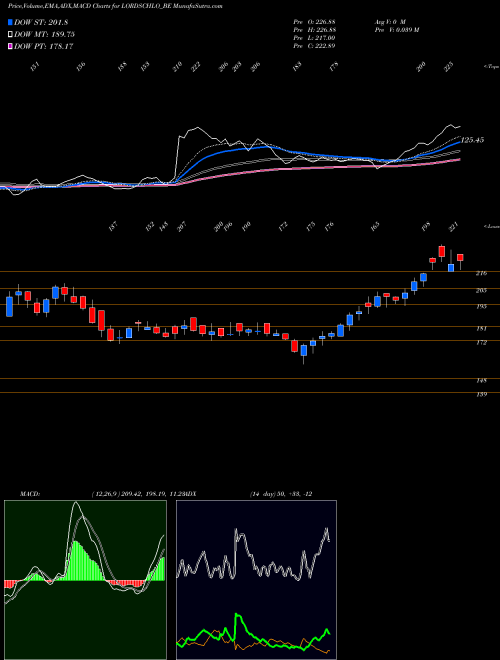Click the white DOW MT legend swatch
This screenshot has width=500, height=660.
[10, 34]
